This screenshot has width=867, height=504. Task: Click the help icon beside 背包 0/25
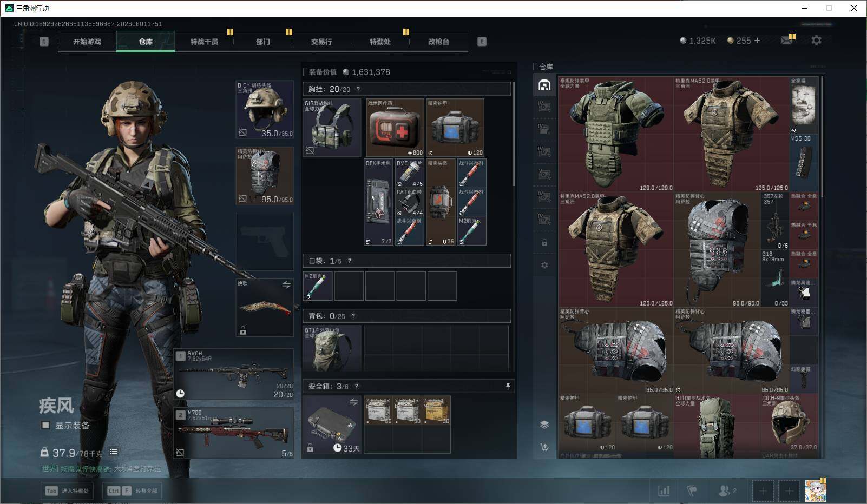point(353,316)
